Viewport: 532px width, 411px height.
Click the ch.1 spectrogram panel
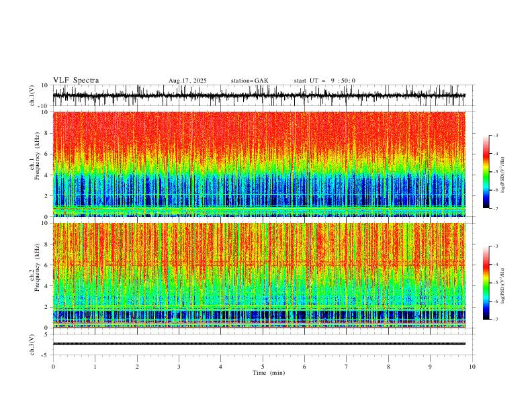point(259,164)
